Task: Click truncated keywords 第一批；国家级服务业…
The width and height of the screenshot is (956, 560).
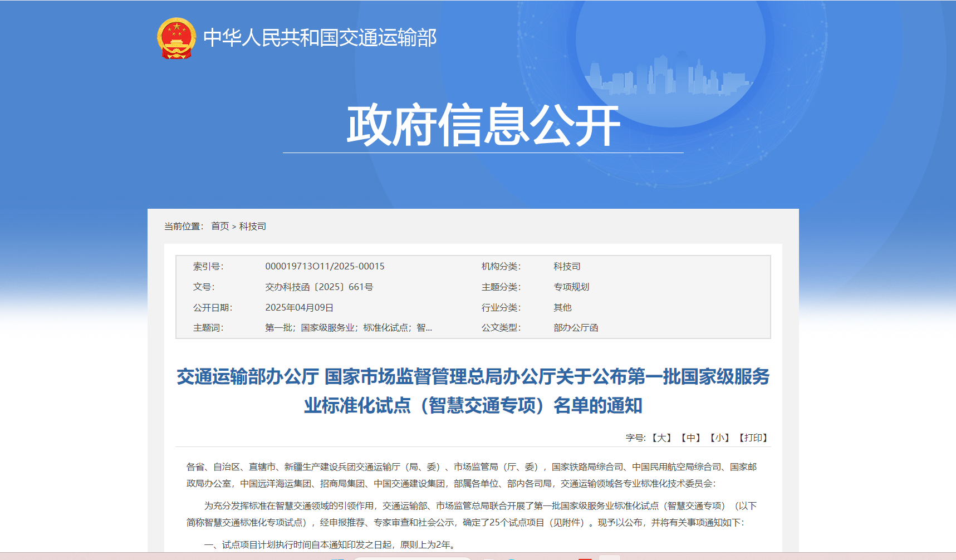Action: tap(349, 327)
